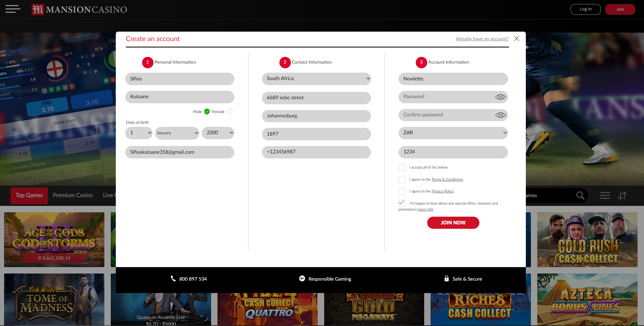Click the 18+ Responsible Gaming icon

(x=302, y=279)
